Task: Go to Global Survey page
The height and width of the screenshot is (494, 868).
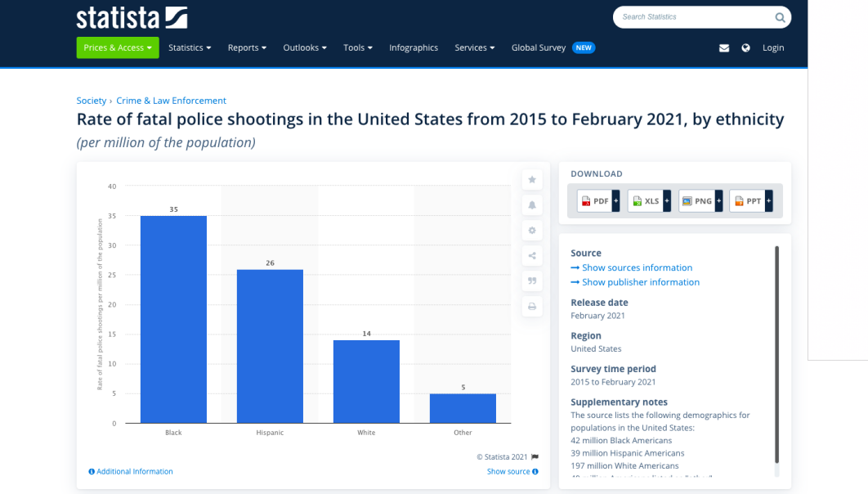Action: (539, 47)
